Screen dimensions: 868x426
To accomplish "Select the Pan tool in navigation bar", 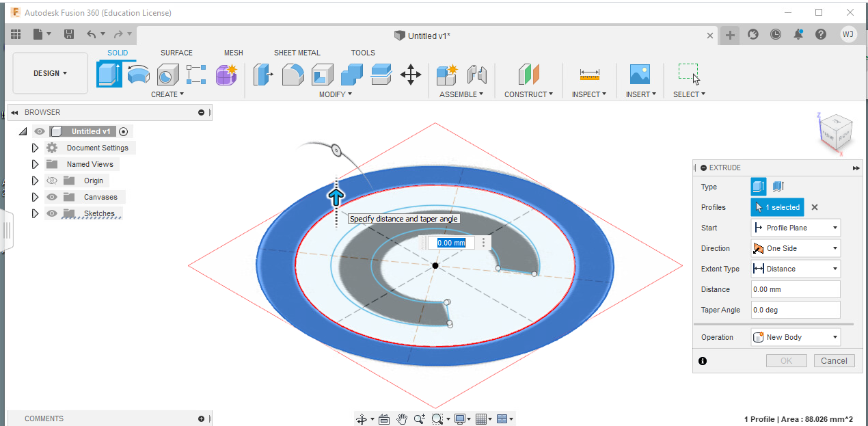I will point(403,418).
